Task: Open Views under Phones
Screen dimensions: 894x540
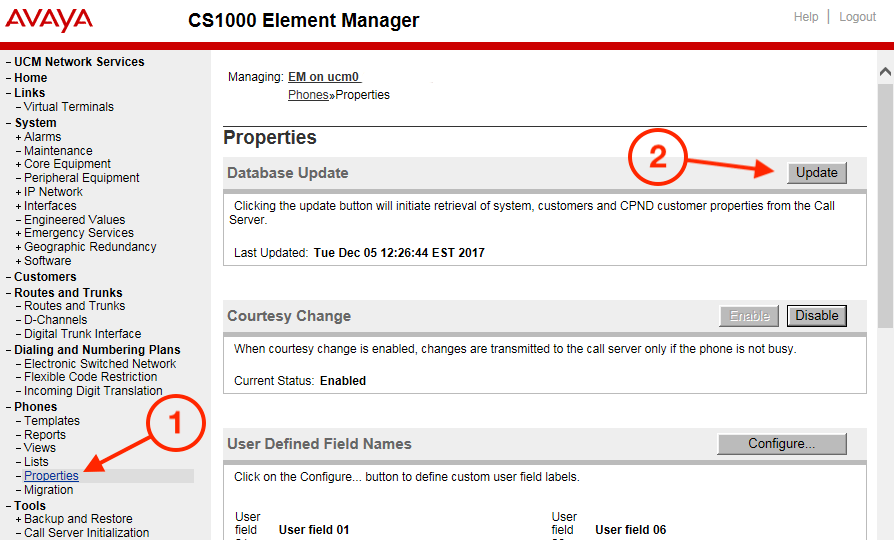Action: point(40,448)
